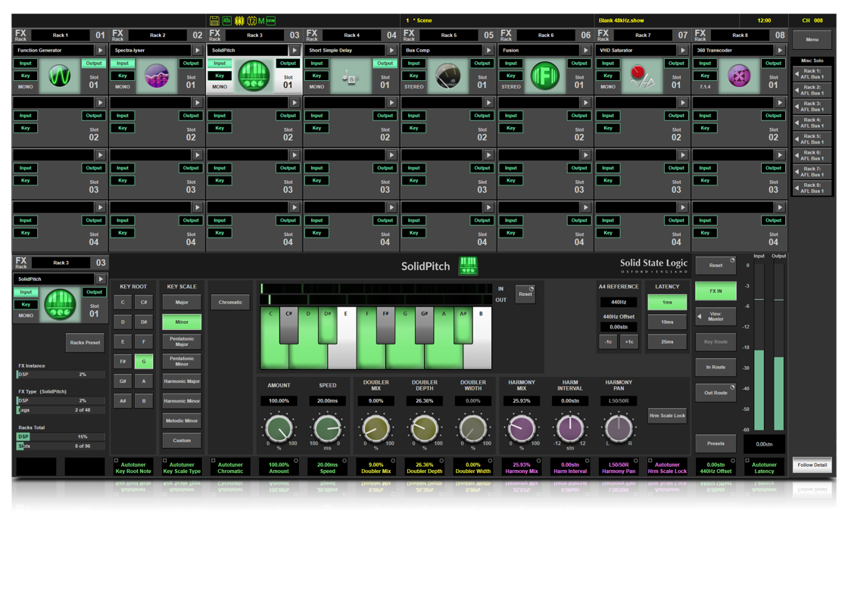Open the Menu button
Screen dimensions: 848x616
coord(812,40)
